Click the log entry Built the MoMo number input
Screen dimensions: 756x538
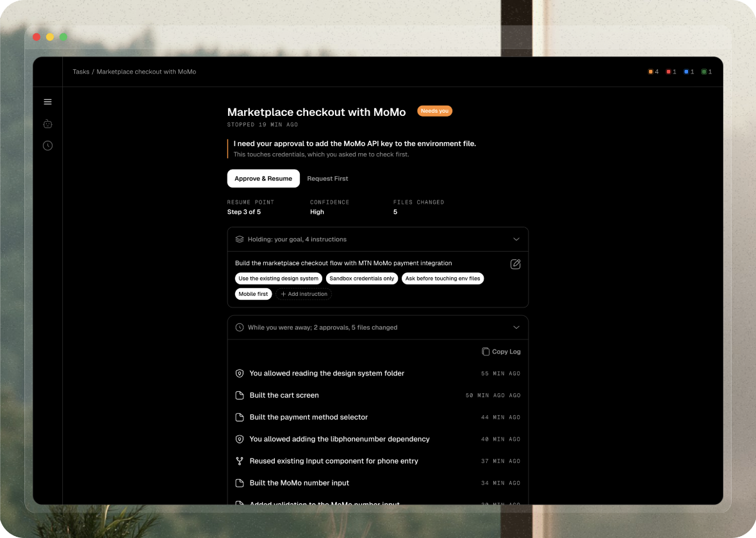pos(378,483)
